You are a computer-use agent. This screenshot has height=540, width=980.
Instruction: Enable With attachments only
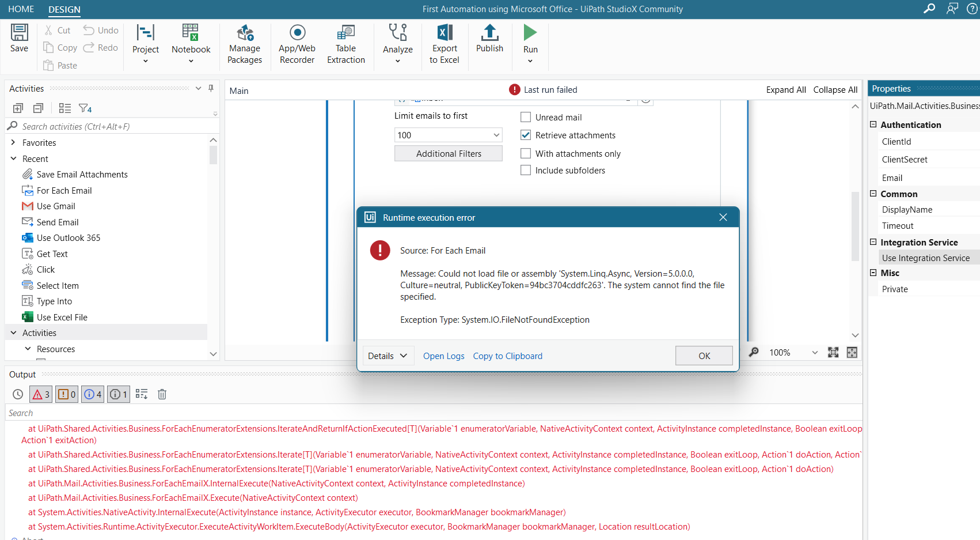coord(526,153)
